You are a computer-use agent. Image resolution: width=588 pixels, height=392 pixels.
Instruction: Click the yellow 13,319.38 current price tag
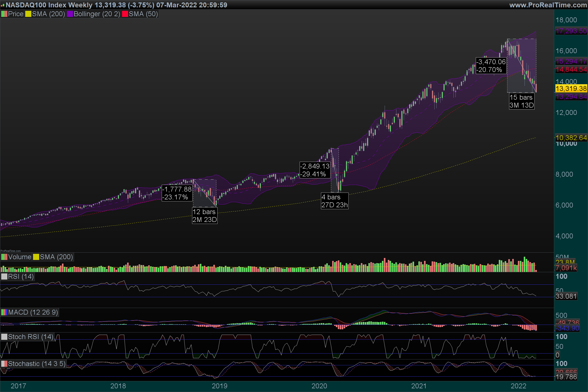point(571,88)
